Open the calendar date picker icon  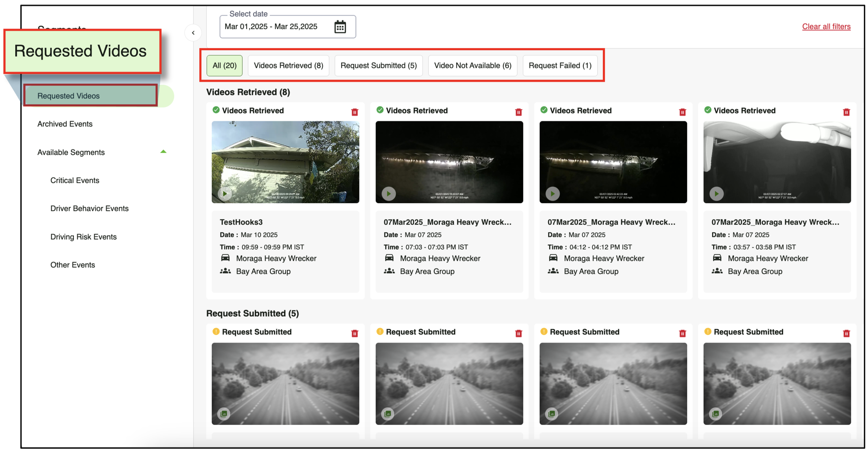[x=340, y=27]
